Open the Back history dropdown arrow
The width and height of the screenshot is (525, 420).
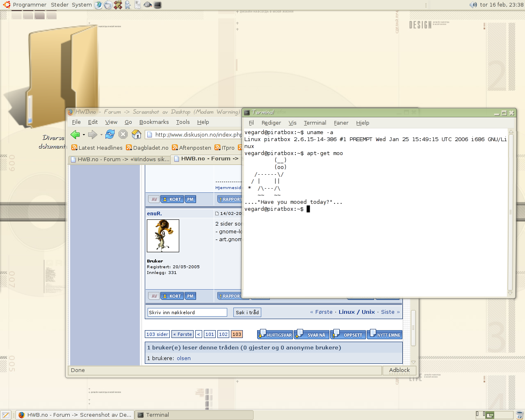[84, 135]
